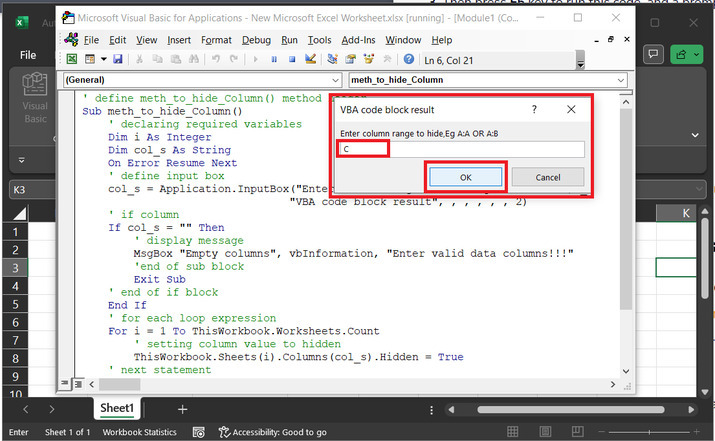The image size is (715, 441).
Task: Select the Sheet1 tab in Excel
Action: tap(117, 408)
